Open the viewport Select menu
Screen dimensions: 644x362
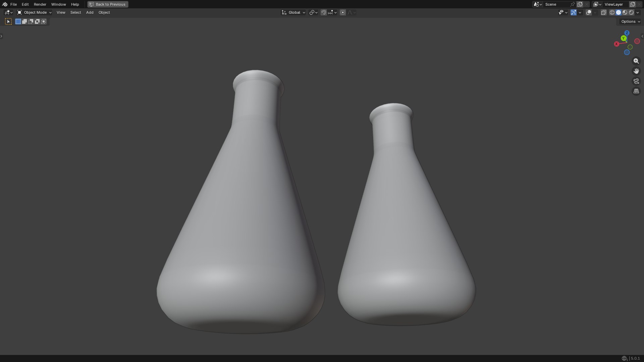coord(75,12)
